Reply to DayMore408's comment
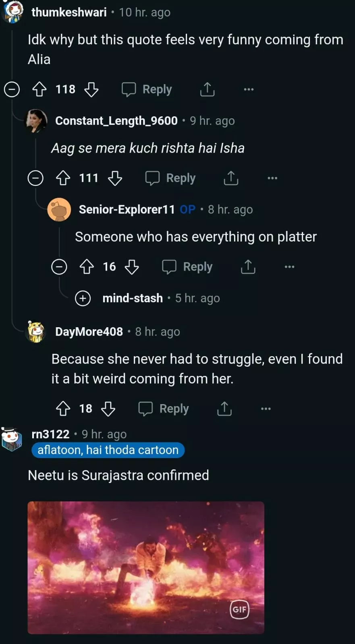The width and height of the screenshot is (355, 644). (164, 409)
